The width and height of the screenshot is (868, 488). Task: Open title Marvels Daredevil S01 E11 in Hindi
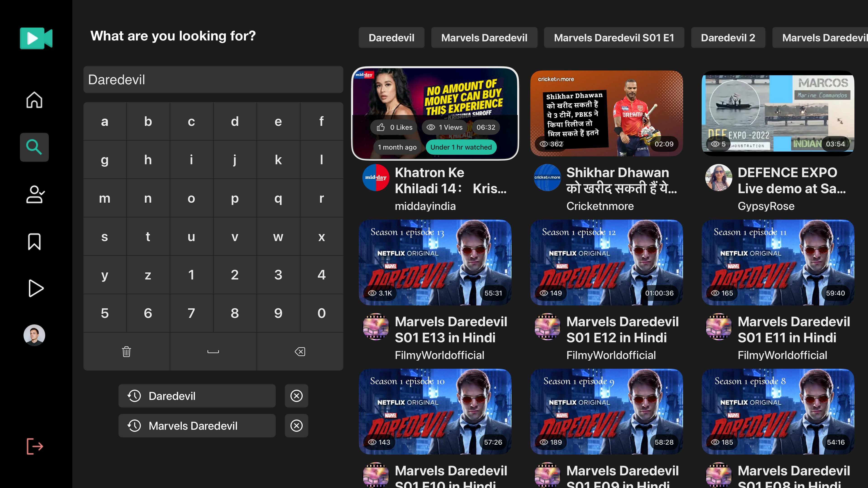click(x=794, y=330)
